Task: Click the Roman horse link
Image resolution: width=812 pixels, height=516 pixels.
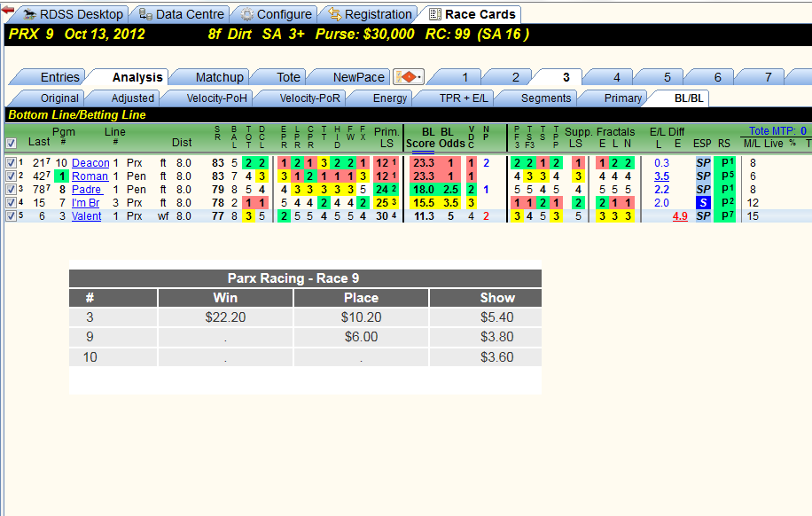Action: 90,176
